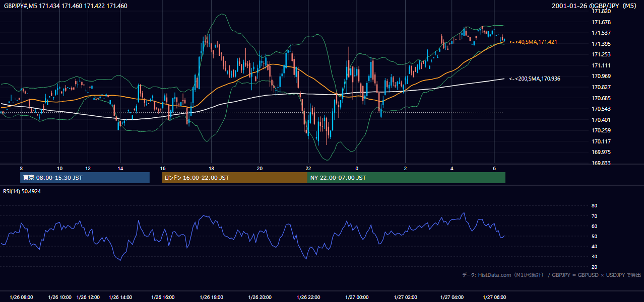644x302 pixels.
Task: Click price axis value 171.395
Action: (601, 44)
